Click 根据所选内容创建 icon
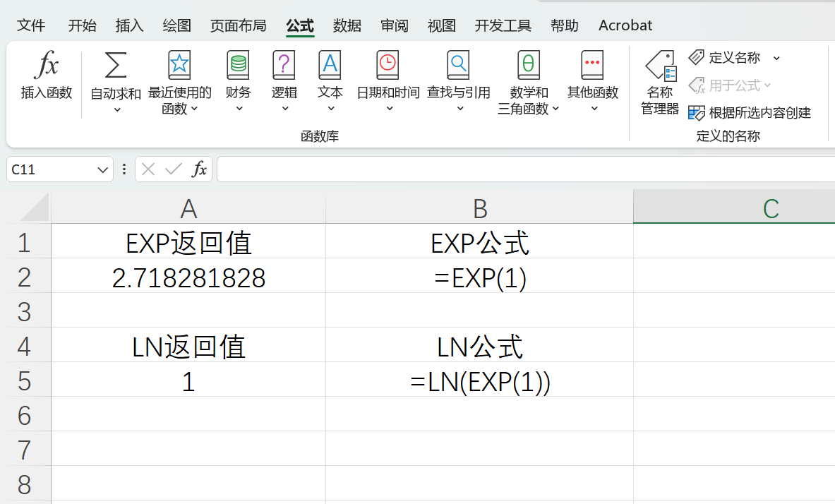Image resolution: width=835 pixels, height=504 pixels. [696, 113]
